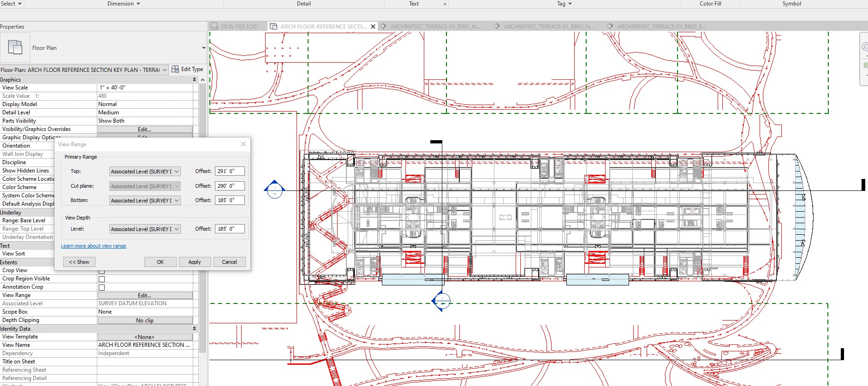
Task: Click section icon on ARCHREFSEC_TERRACE-01_BB02_E tab
Action: pyautogui.click(x=610, y=26)
